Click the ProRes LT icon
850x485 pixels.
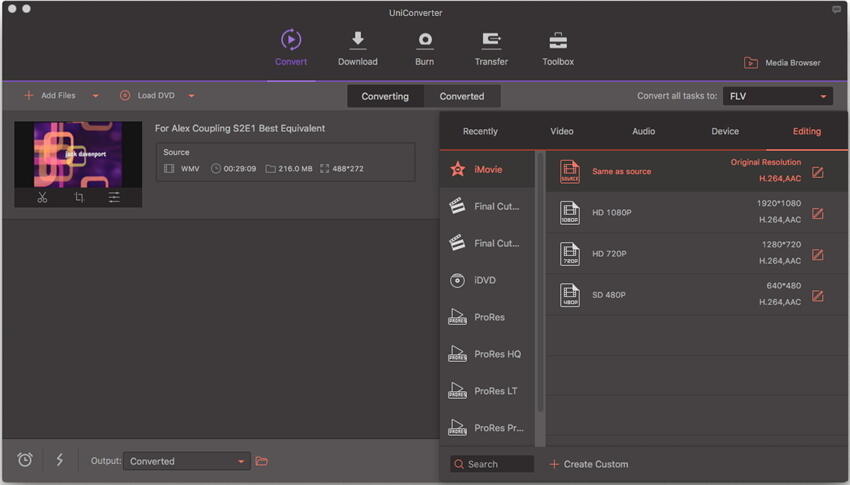click(458, 391)
